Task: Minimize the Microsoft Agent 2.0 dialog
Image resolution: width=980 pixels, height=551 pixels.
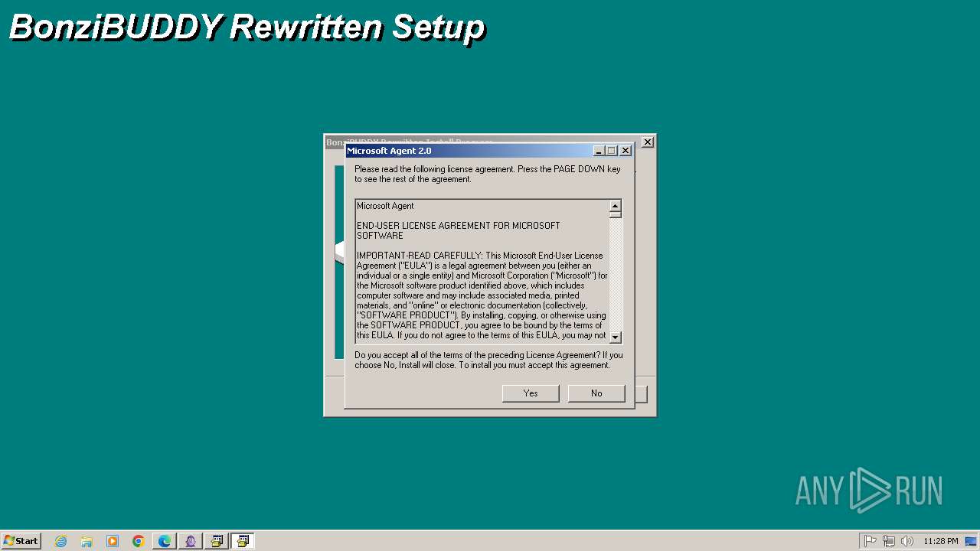Action: click(599, 151)
